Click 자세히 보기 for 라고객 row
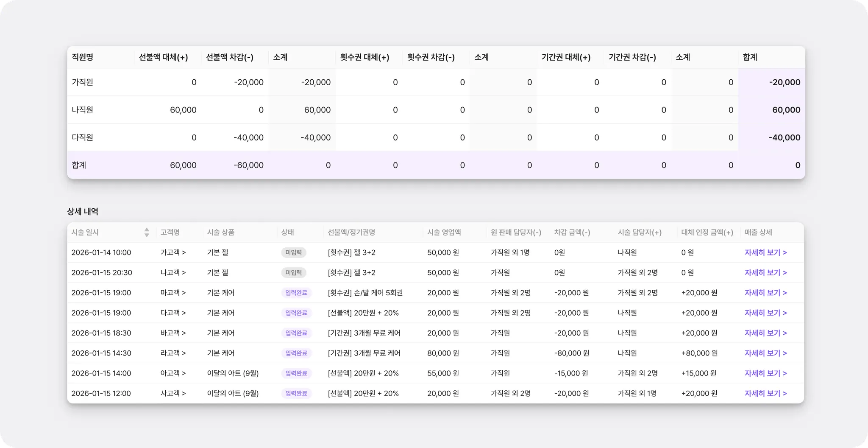The width and height of the screenshot is (868, 448). point(765,353)
